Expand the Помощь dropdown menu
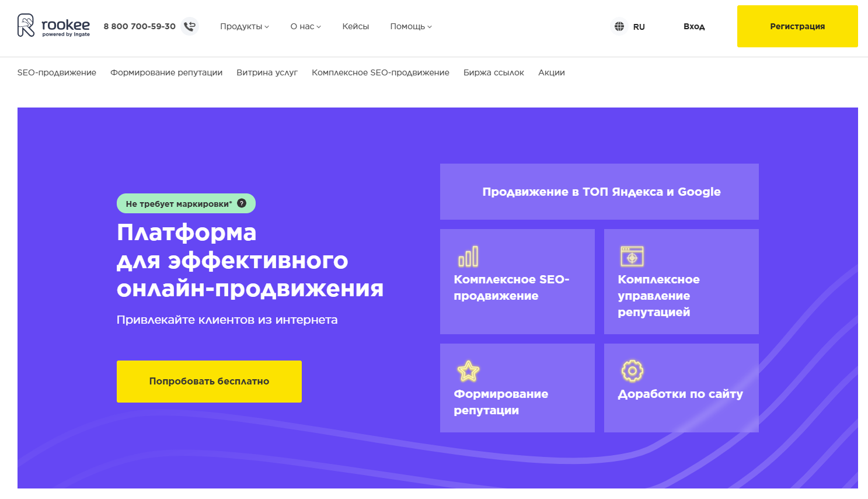The image size is (868, 499). (411, 26)
